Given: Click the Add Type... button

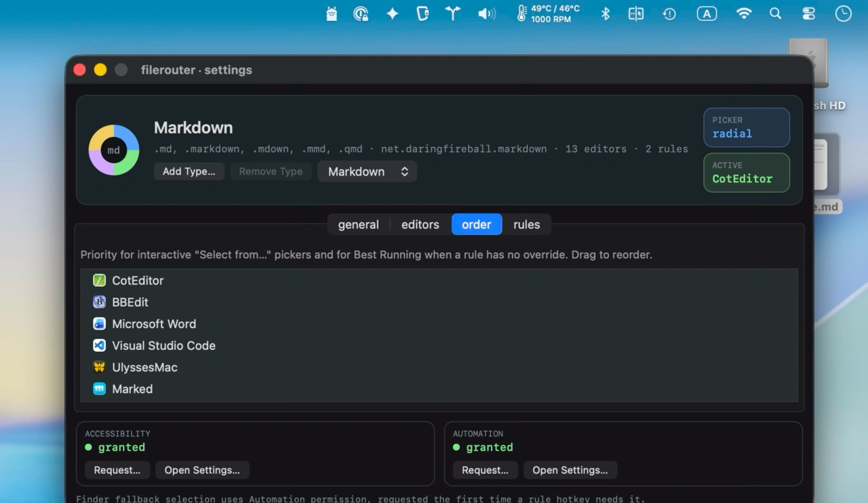Looking at the screenshot, I should click(189, 172).
